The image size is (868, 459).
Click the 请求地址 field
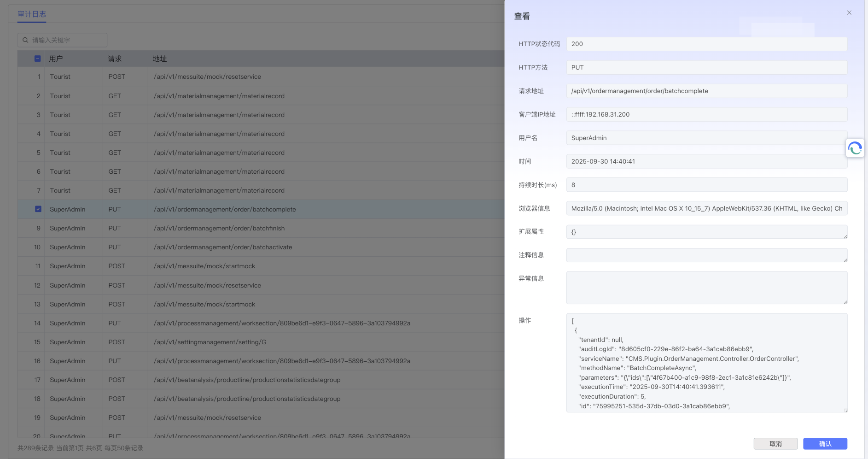click(x=706, y=91)
